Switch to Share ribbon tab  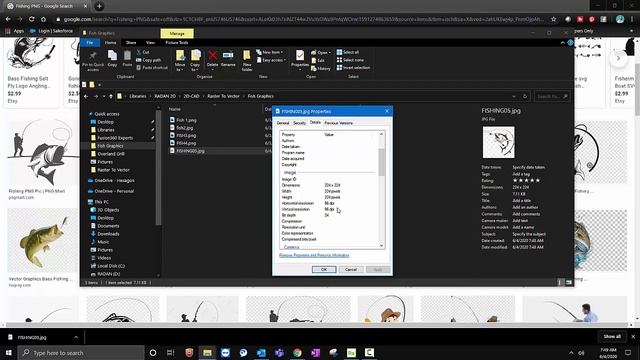click(131, 42)
